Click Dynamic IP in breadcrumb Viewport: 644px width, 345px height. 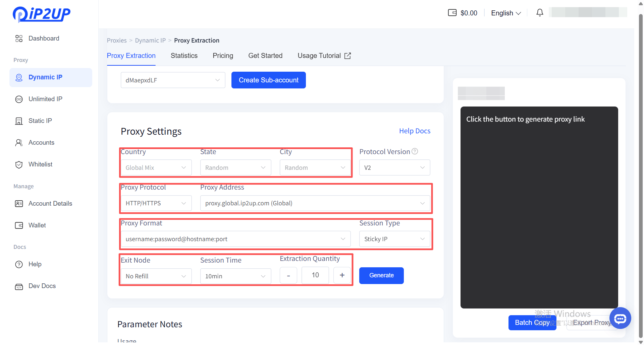point(150,41)
